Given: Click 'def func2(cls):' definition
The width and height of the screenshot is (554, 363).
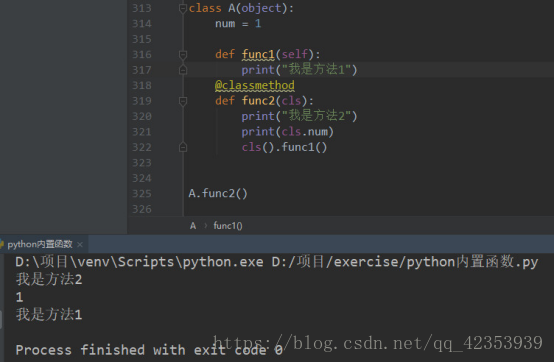Looking at the screenshot, I should coord(264,101).
